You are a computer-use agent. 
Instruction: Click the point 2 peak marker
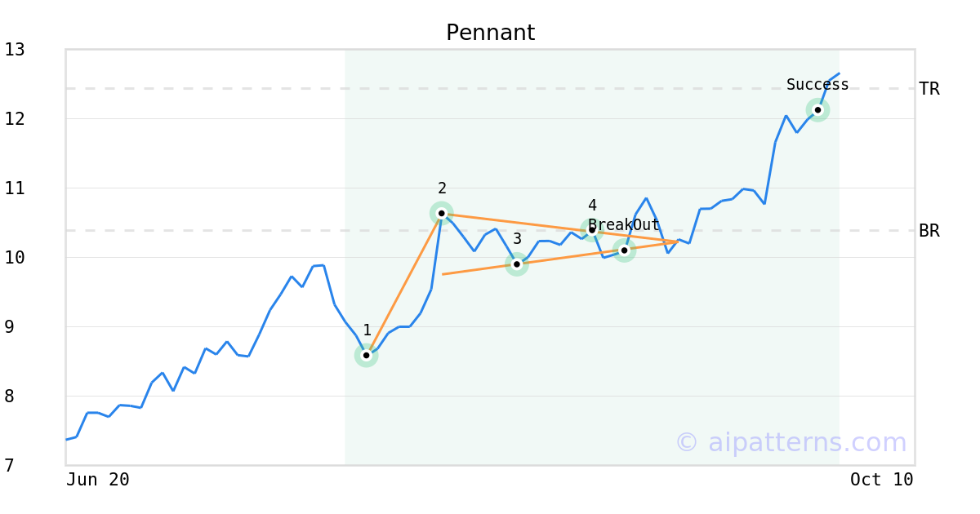(441, 213)
